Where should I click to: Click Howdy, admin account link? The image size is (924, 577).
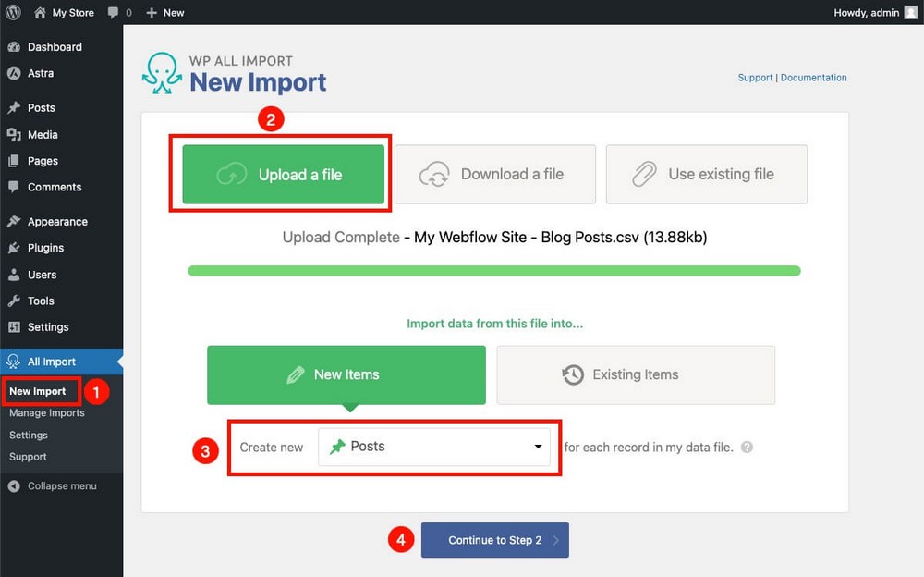point(867,12)
